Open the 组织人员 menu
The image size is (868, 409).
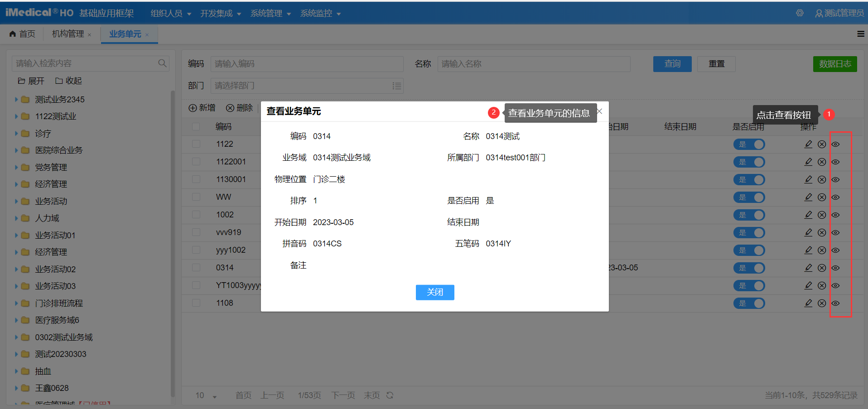(171, 14)
